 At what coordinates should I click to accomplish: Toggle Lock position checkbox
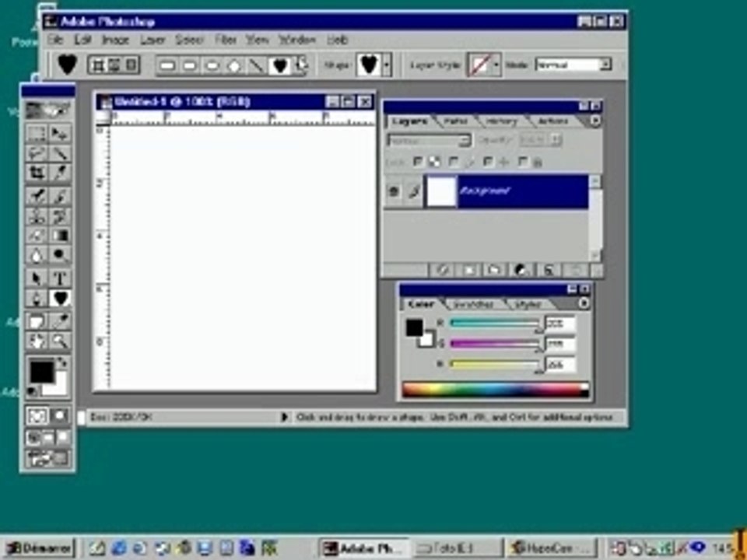[x=487, y=163]
